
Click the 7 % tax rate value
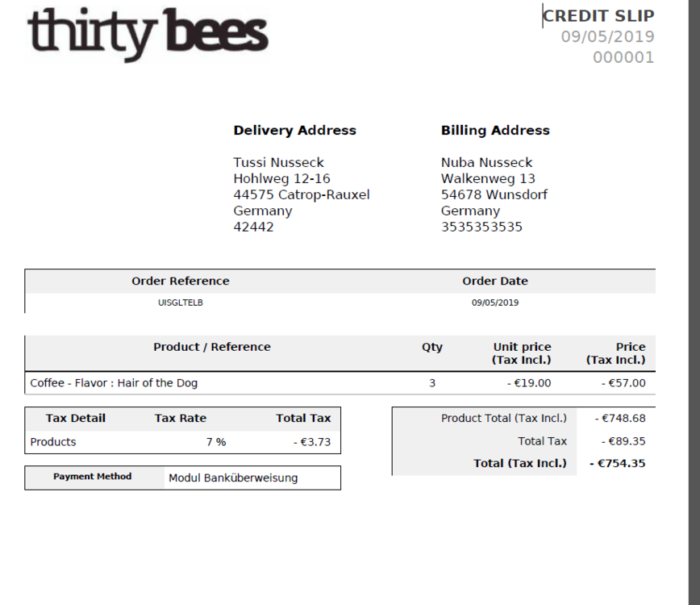(215, 442)
